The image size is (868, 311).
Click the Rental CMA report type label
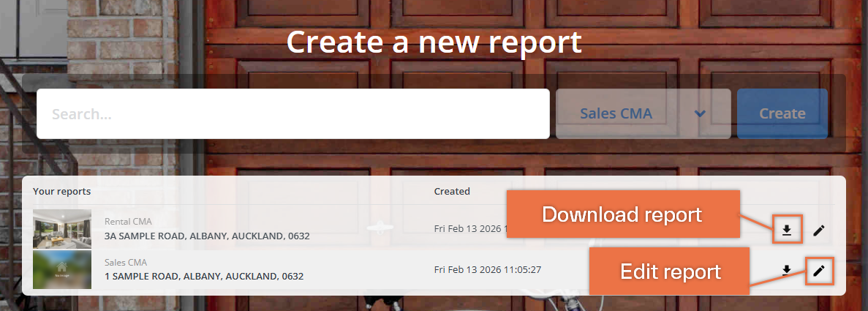(128, 221)
